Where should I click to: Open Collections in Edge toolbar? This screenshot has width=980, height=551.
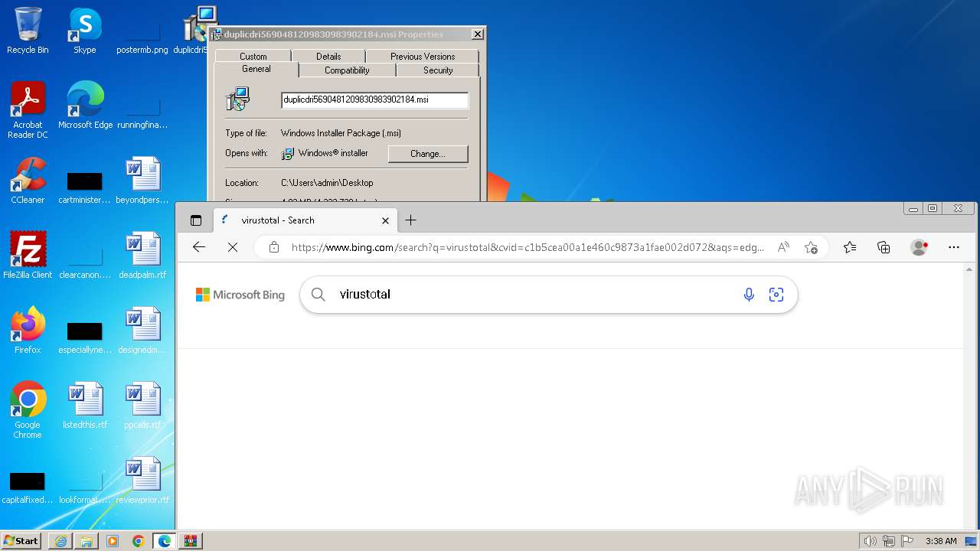point(884,247)
